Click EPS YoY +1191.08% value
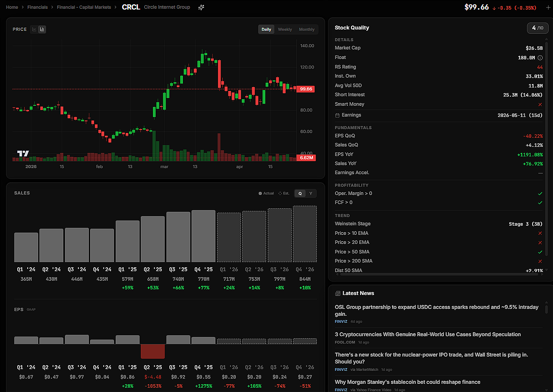Image resolution: width=553 pixels, height=392 pixels. [x=530, y=155]
